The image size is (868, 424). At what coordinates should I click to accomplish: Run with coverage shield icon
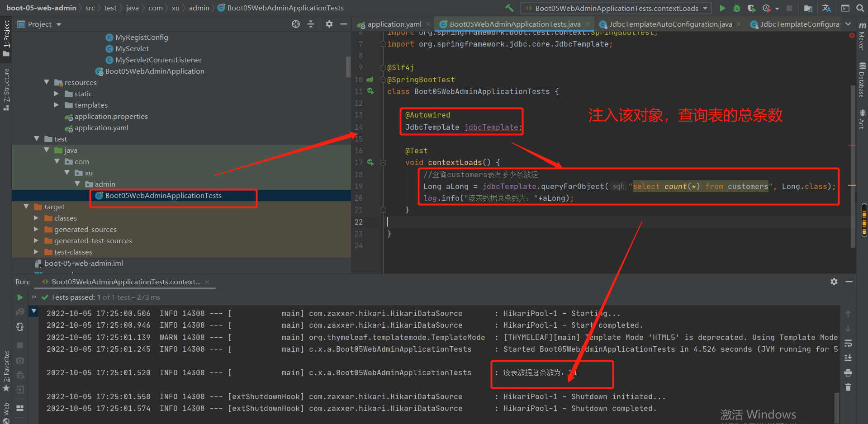click(x=751, y=8)
